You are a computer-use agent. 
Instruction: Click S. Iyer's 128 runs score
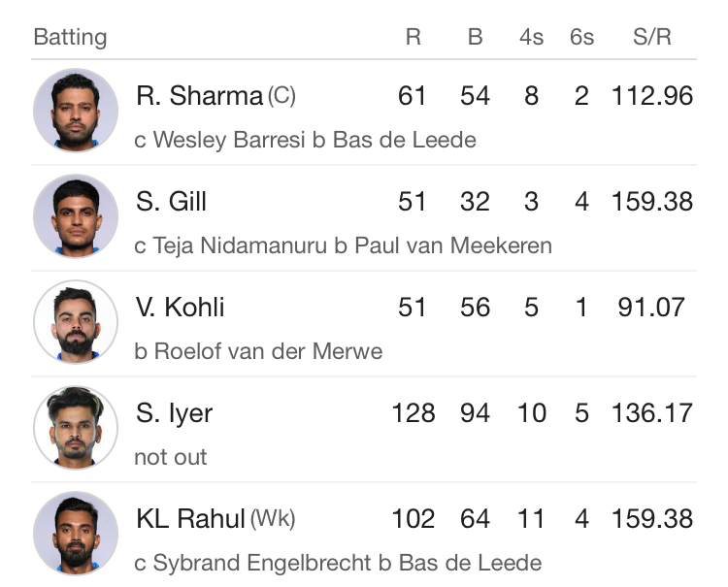coord(414,413)
